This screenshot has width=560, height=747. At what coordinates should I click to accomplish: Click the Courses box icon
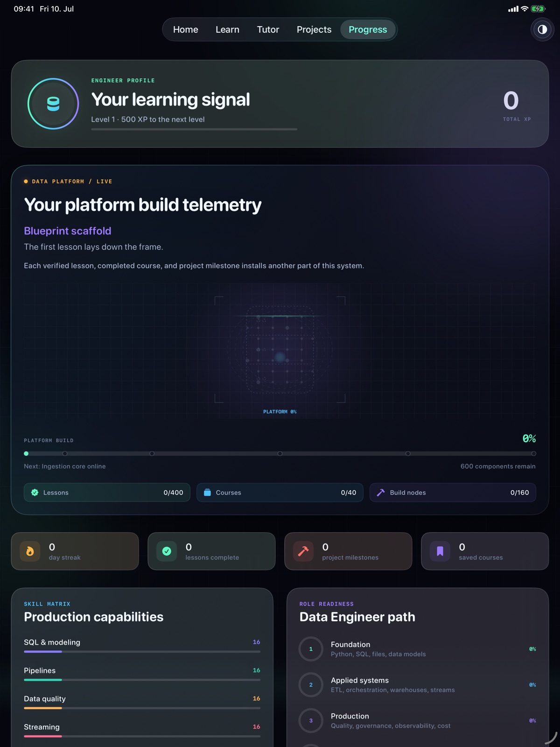(207, 493)
